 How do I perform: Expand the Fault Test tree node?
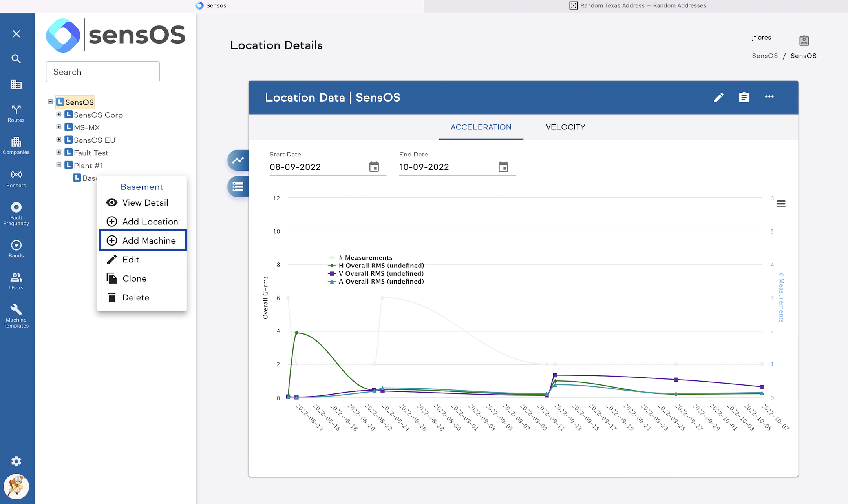59,152
